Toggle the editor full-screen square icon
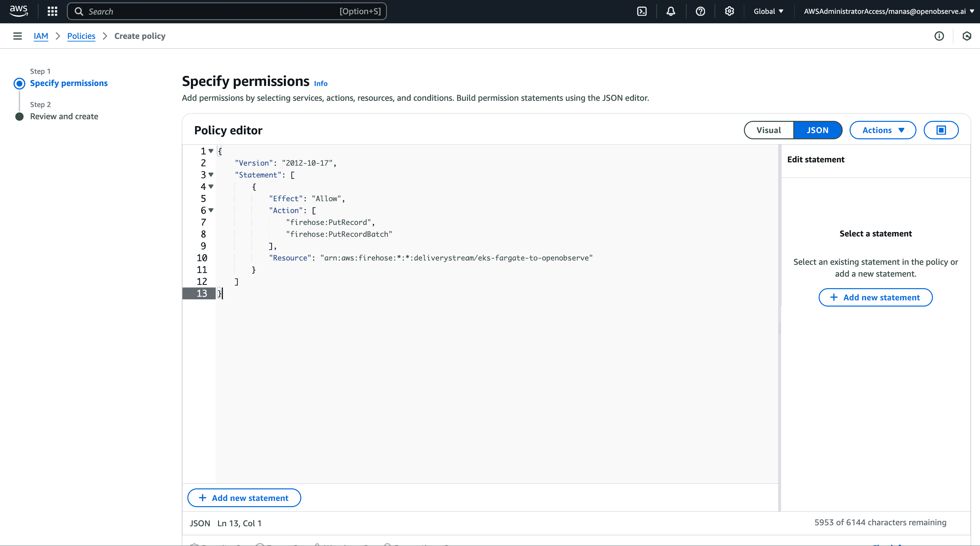This screenshot has width=980, height=546. tap(941, 130)
